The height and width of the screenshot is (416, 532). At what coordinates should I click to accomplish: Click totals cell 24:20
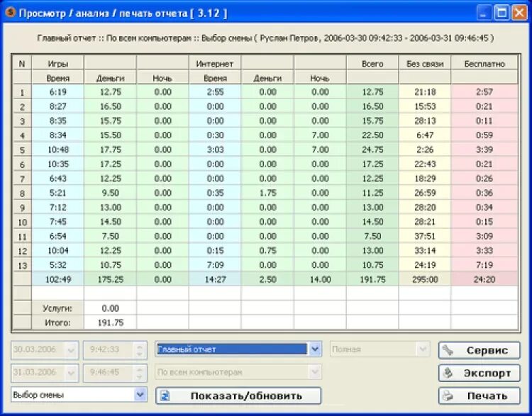tap(484, 279)
